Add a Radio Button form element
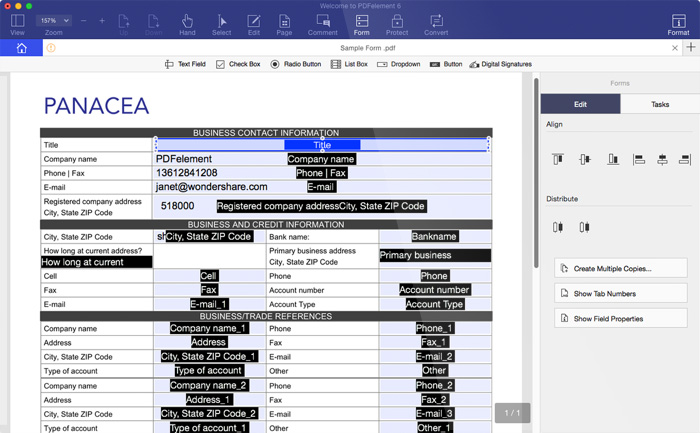Screen dimensions: 700x433 pos(296,64)
